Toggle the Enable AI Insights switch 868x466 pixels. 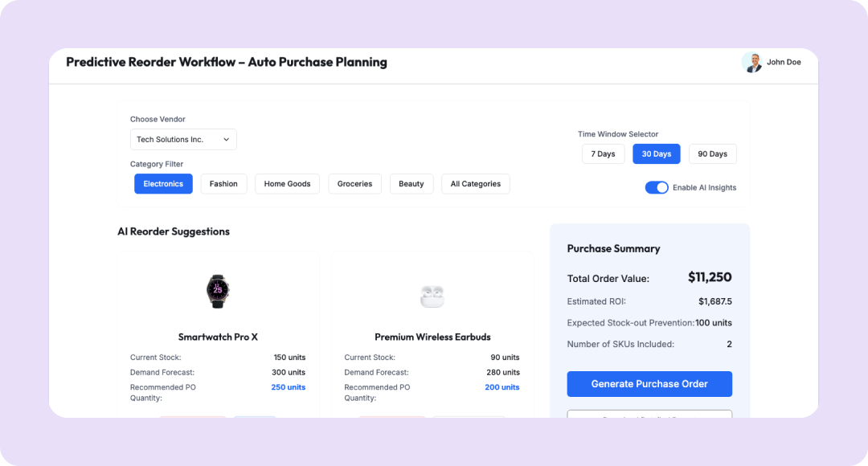tap(657, 187)
